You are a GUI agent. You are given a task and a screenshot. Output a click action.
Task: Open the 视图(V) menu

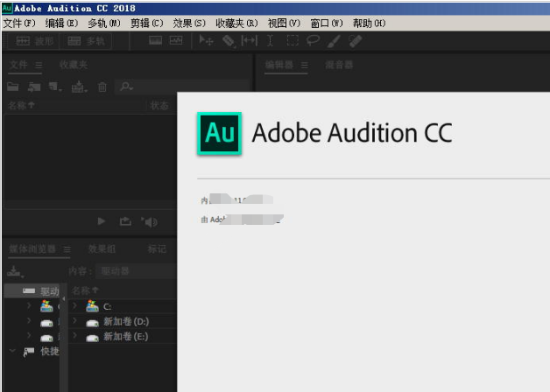(x=284, y=23)
